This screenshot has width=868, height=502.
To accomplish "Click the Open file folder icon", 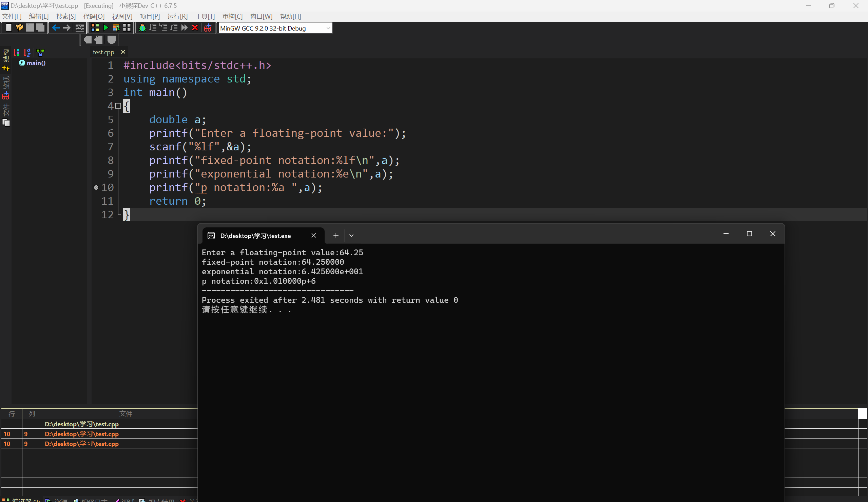I will pyautogui.click(x=19, y=28).
